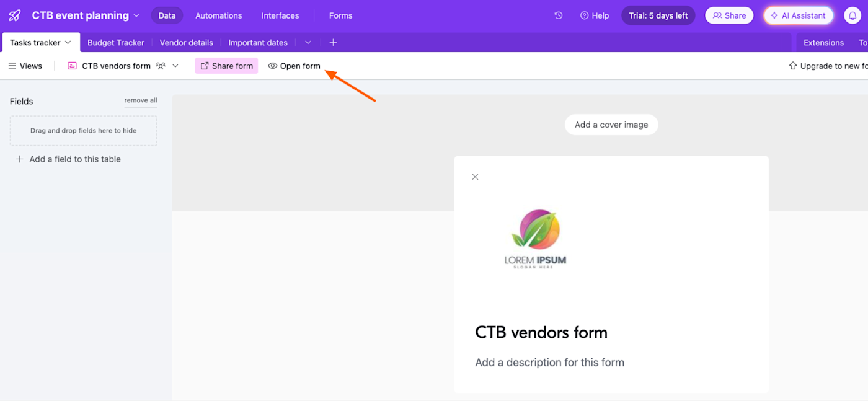Viewport: 868px width, 401px height.
Task: Click the Trial: 5 days left badge
Action: 658,15
